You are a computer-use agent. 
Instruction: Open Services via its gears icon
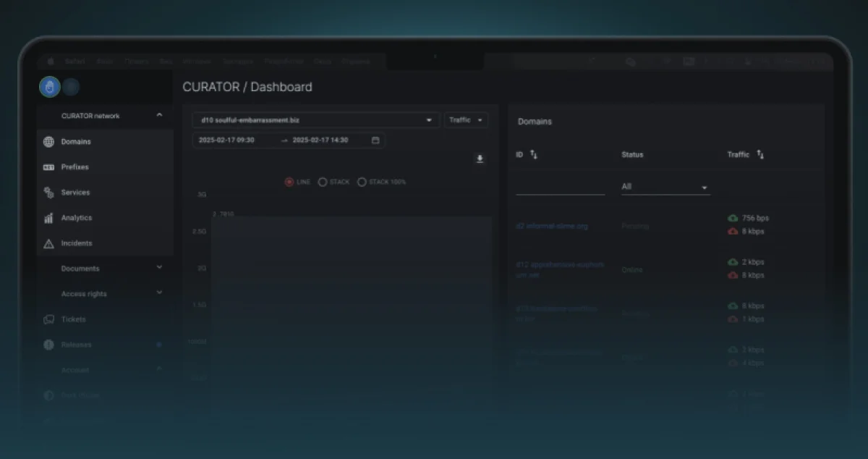[x=48, y=193]
